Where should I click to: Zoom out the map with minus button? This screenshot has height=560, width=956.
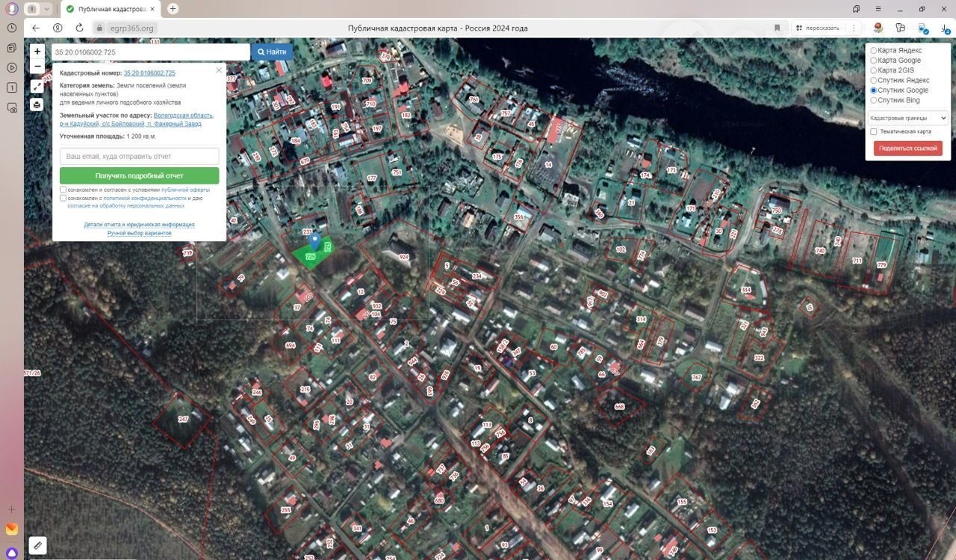coord(37,66)
